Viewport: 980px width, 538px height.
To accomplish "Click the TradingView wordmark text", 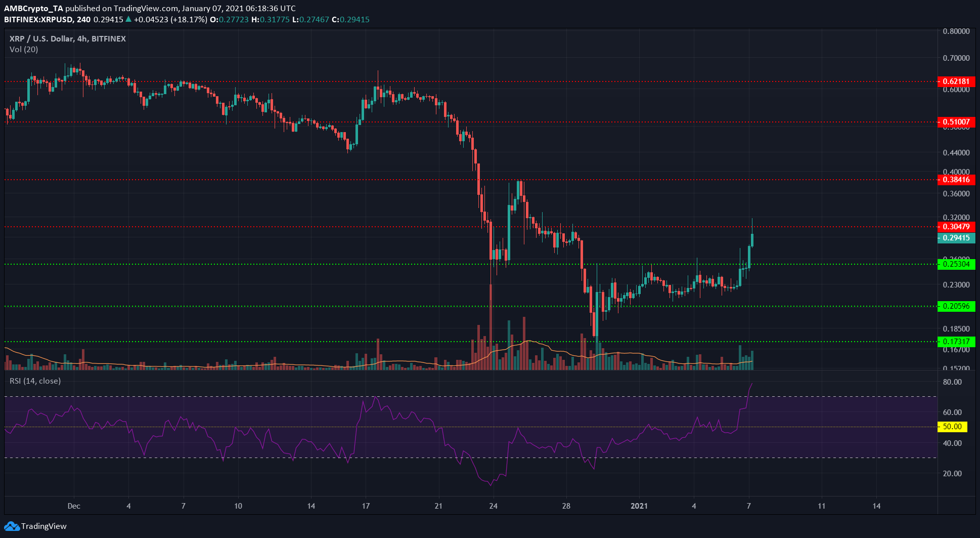I will pyautogui.click(x=44, y=526).
